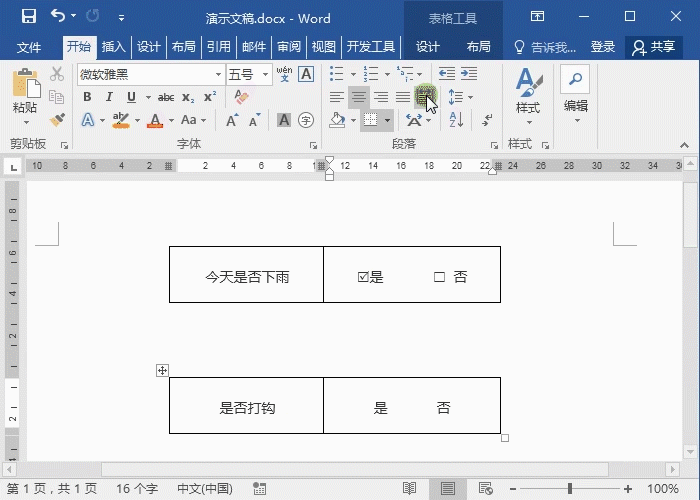The width and height of the screenshot is (700, 500).
Task: Click the 登录 sign-in link
Action: pyautogui.click(x=603, y=47)
